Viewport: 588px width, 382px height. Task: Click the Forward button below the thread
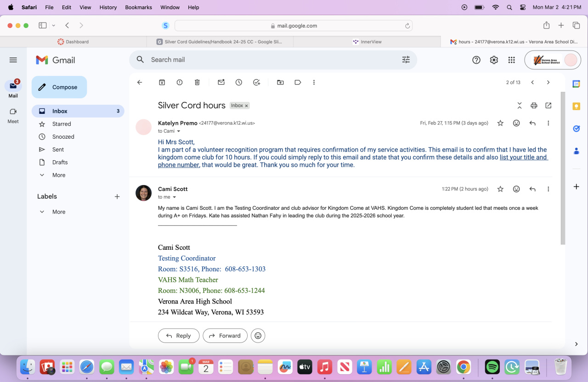pos(225,336)
